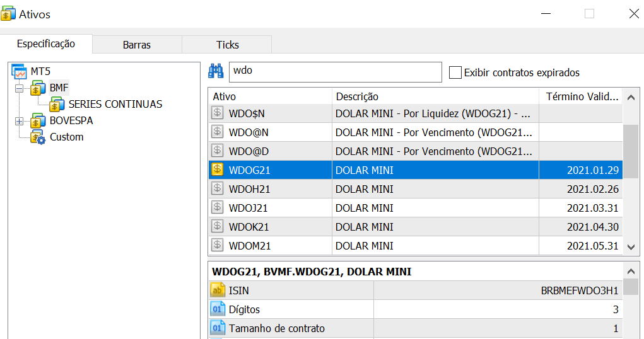
Task: Click the Tamanho de contrato property icon
Action: [x=218, y=328]
